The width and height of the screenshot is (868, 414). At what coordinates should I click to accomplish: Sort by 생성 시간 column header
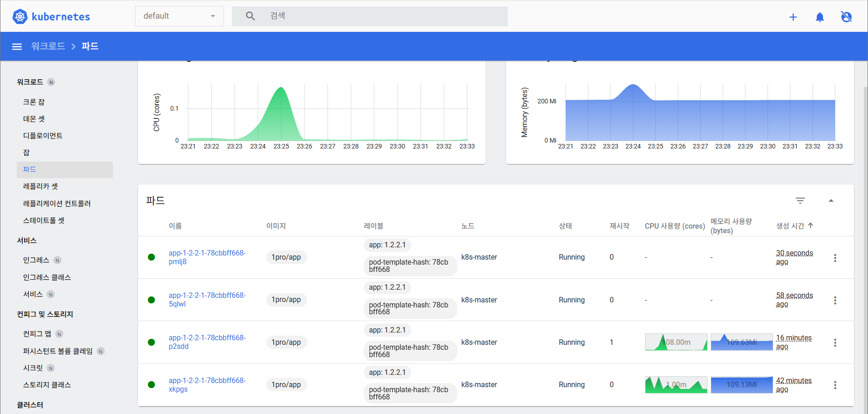click(x=790, y=226)
